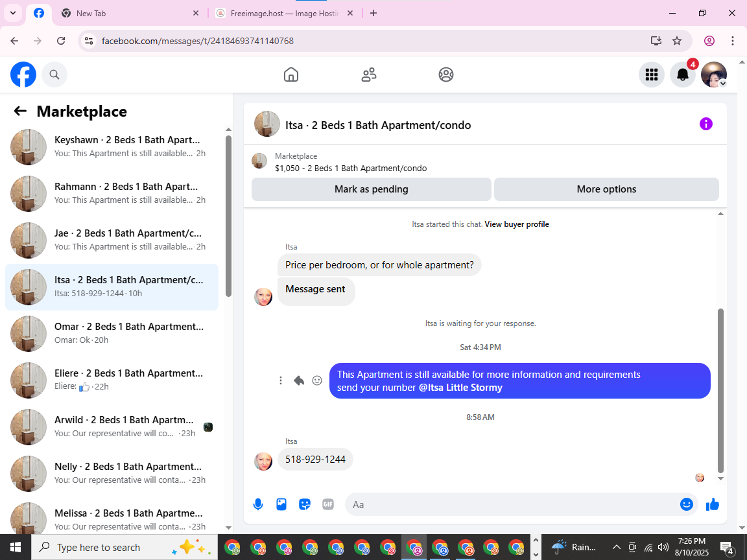Open the Facebook menu grid icon
Screen dimensions: 747x560
pos(651,75)
